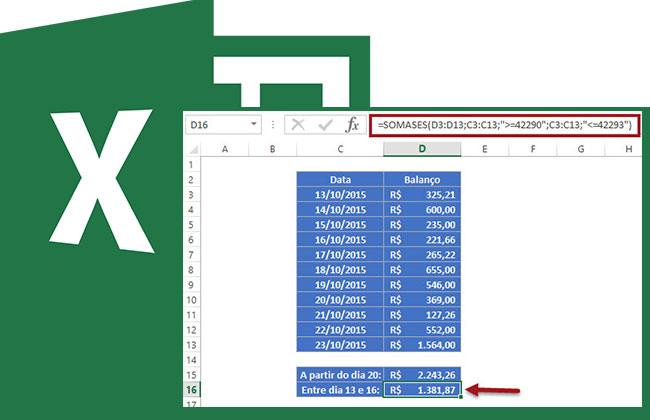The image size is (650, 420).
Task: Select balance cell R$ 221,66
Action: pos(422,240)
